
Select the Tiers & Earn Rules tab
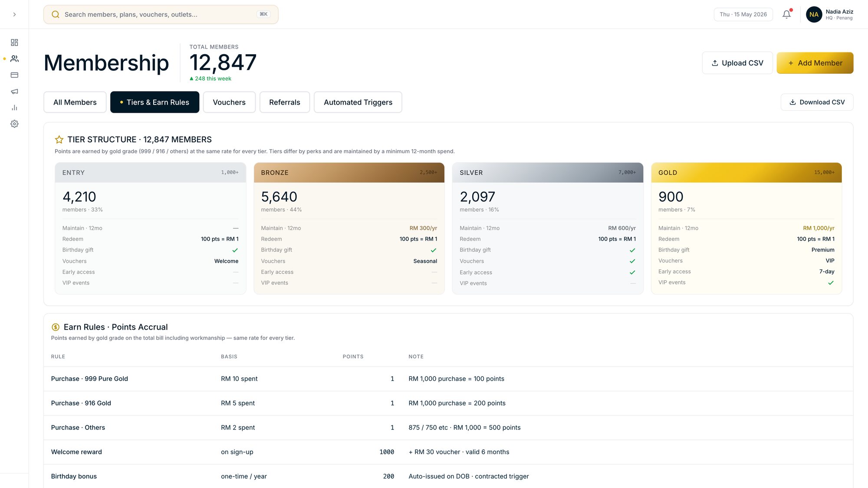(x=155, y=102)
